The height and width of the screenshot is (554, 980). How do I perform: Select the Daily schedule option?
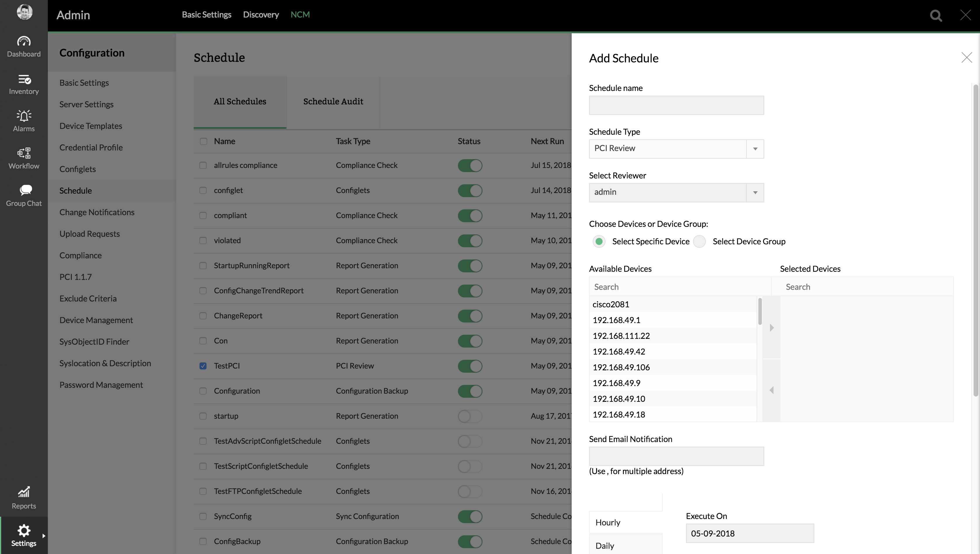point(605,546)
